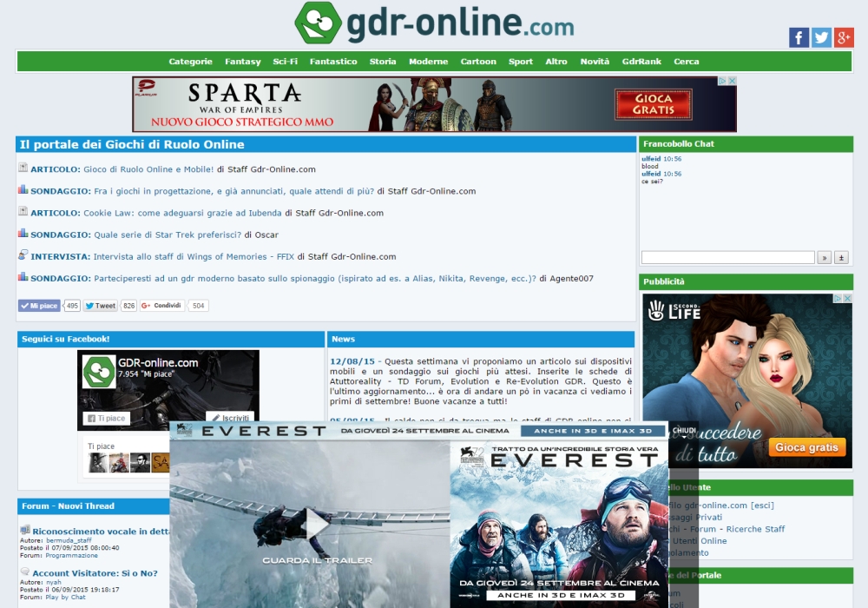
Task: Open Play by Chat forum link
Action: click(x=65, y=597)
